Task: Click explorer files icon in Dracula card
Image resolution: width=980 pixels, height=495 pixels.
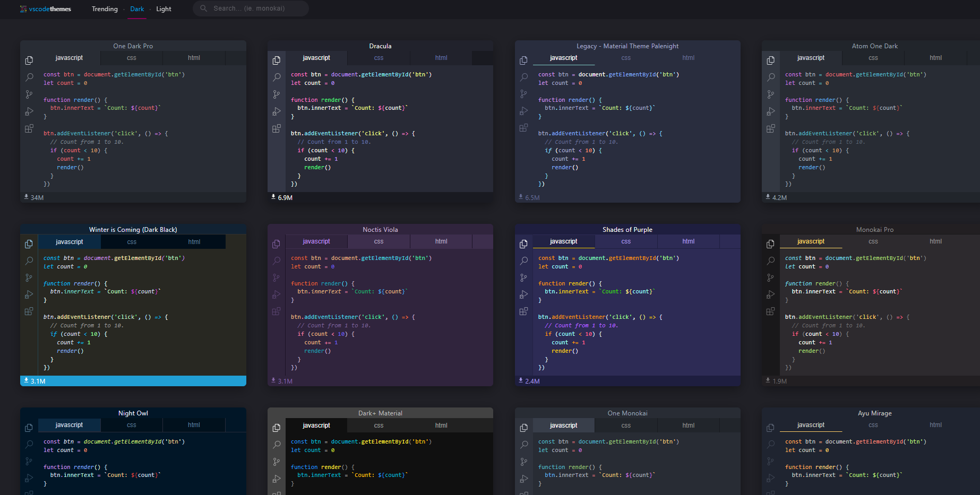Action: (277, 60)
